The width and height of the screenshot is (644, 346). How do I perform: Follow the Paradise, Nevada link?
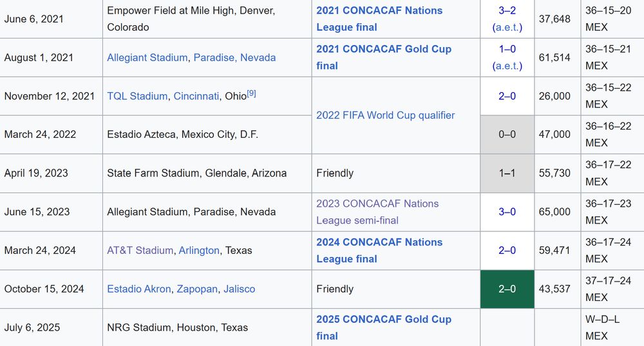[234, 57]
